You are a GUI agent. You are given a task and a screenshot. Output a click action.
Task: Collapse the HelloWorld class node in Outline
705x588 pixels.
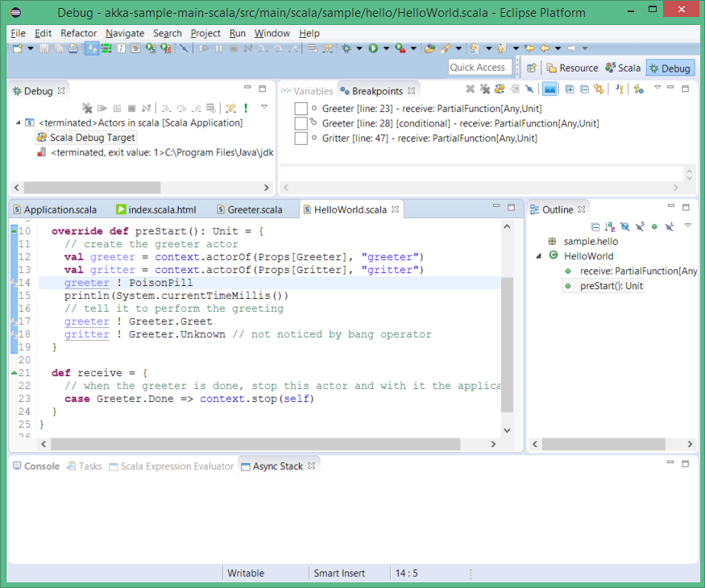(538, 256)
